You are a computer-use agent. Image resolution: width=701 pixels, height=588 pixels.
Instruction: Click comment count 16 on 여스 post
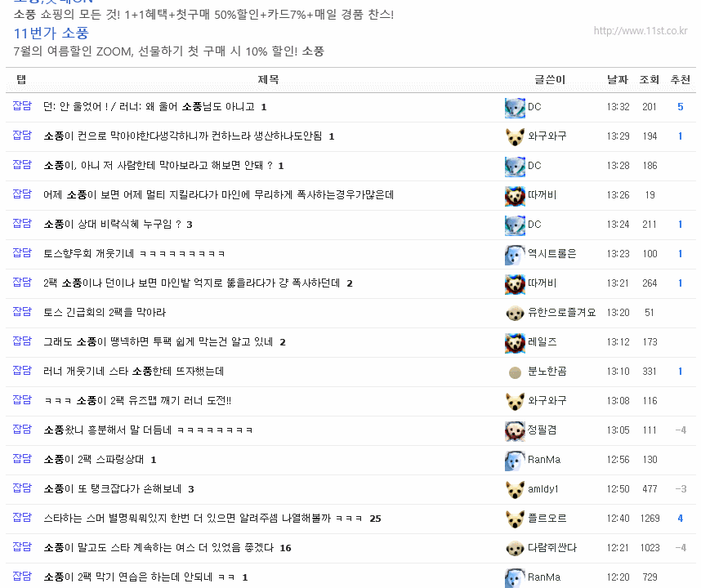(x=285, y=548)
